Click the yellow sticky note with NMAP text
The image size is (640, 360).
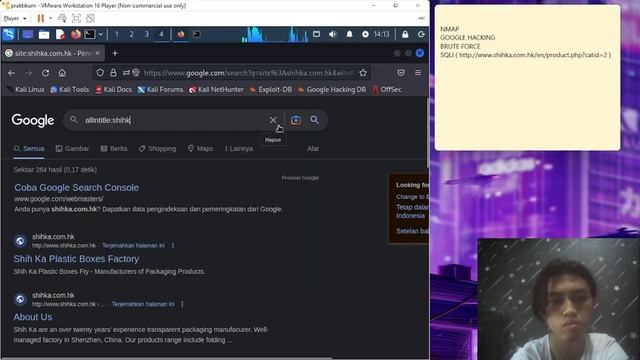(527, 78)
